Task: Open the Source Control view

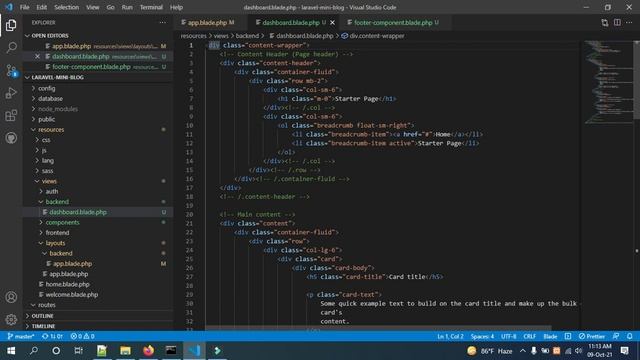Action: (x=11, y=71)
